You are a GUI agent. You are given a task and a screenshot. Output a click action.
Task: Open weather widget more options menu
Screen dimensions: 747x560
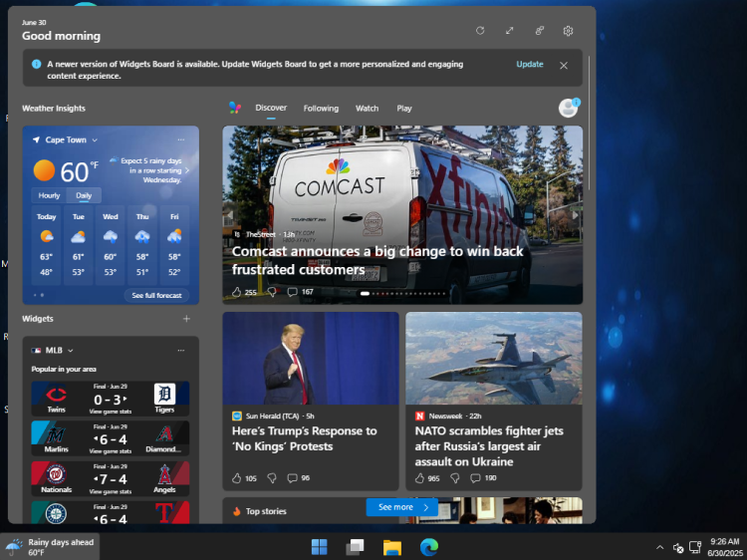pyautogui.click(x=181, y=140)
